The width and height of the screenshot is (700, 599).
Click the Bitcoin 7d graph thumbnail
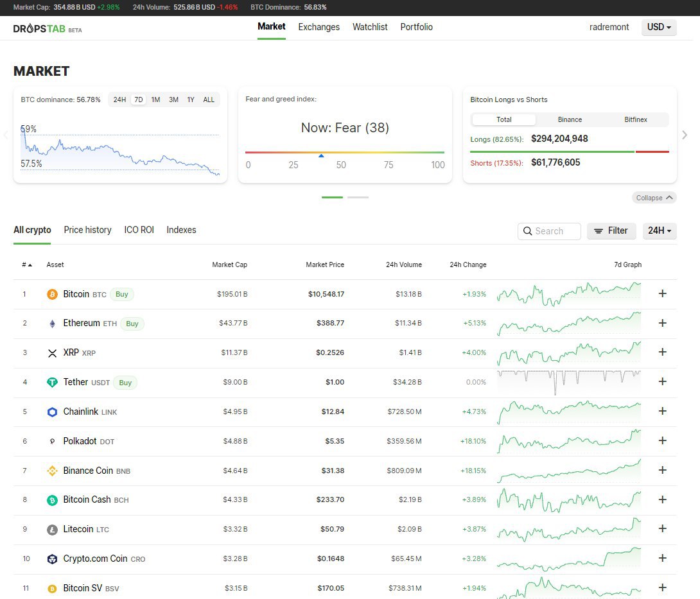coord(569,293)
